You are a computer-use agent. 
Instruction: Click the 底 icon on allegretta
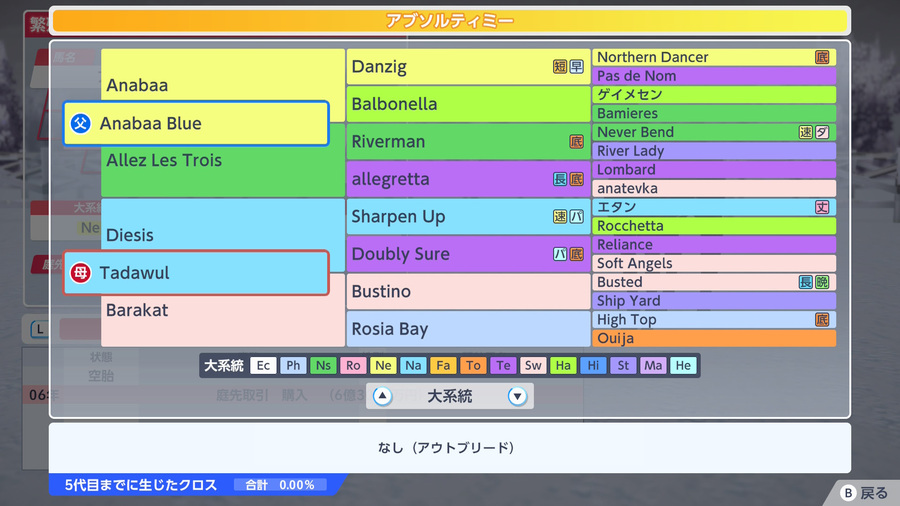tap(576, 179)
